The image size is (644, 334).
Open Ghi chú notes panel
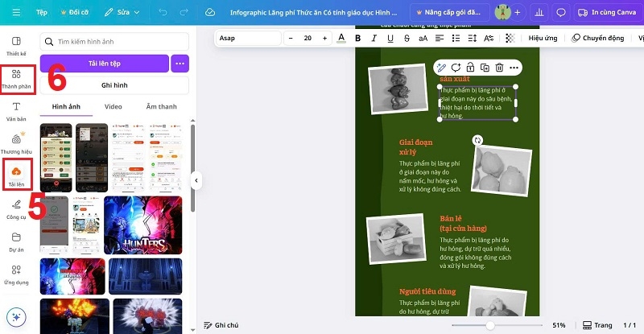[x=221, y=325]
